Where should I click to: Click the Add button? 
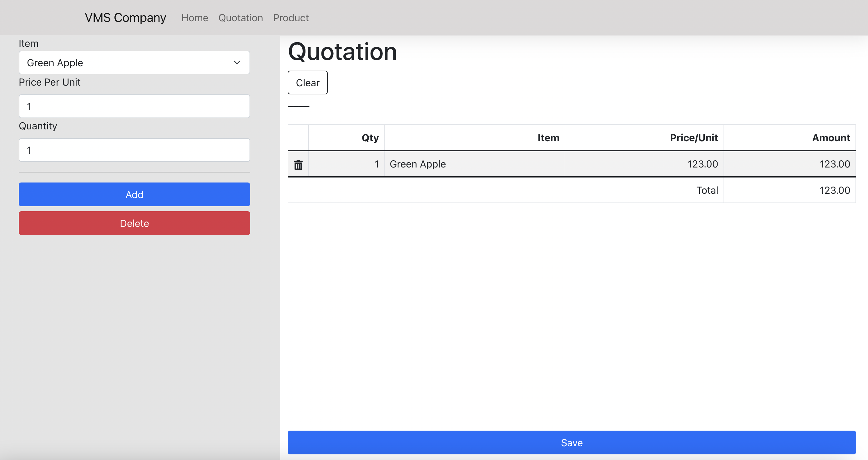134,194
